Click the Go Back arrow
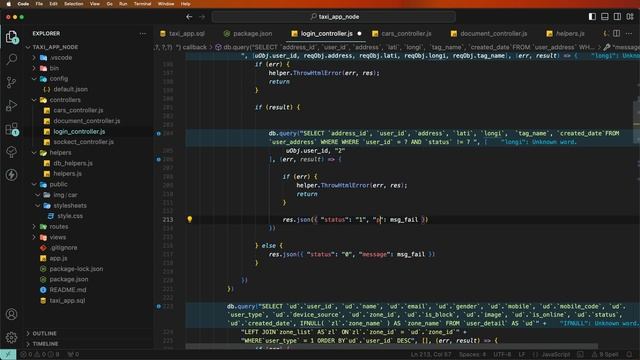640x360 pixels. pyautogui.click(x=189, y=17)
